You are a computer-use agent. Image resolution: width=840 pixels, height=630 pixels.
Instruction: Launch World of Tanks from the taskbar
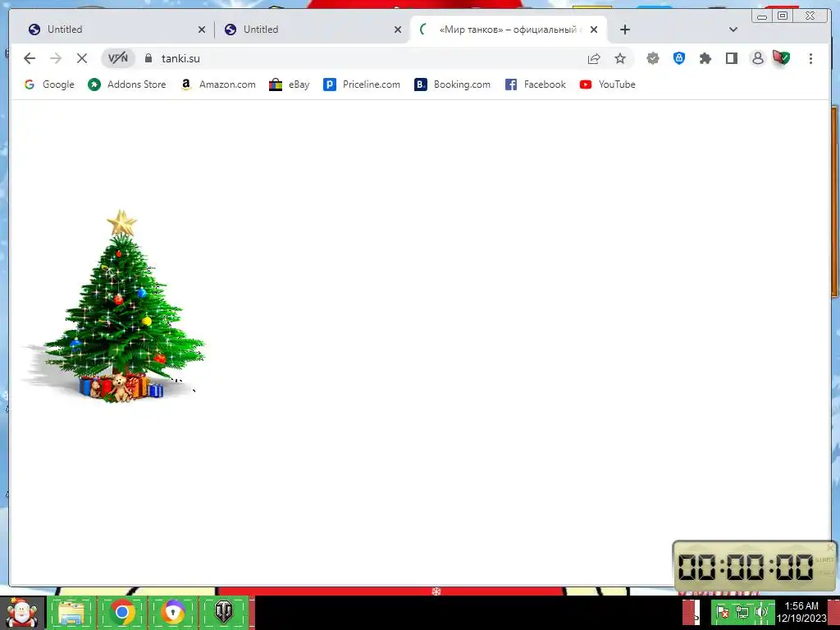[224, 612]
